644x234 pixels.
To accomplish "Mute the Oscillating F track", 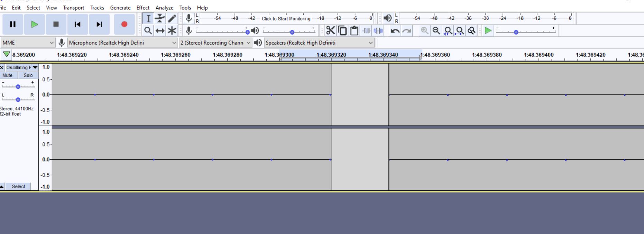I will (8, 75).
